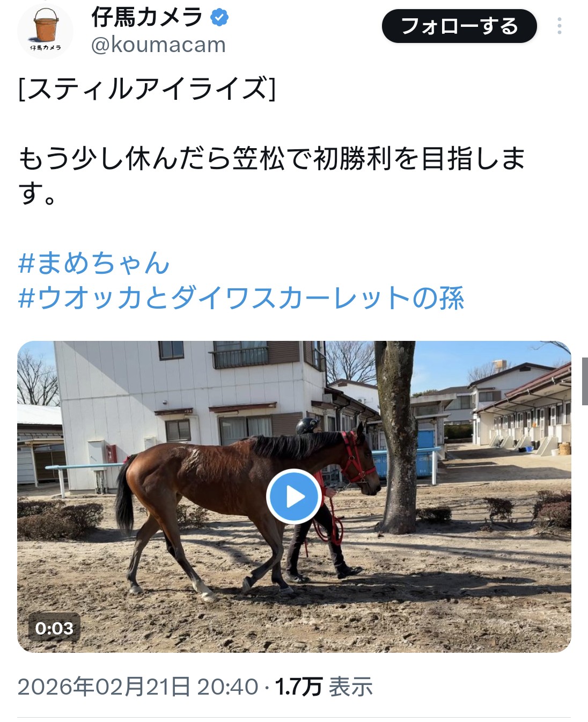Open the 仔馬カメラ display name

[x=146, y=17]
